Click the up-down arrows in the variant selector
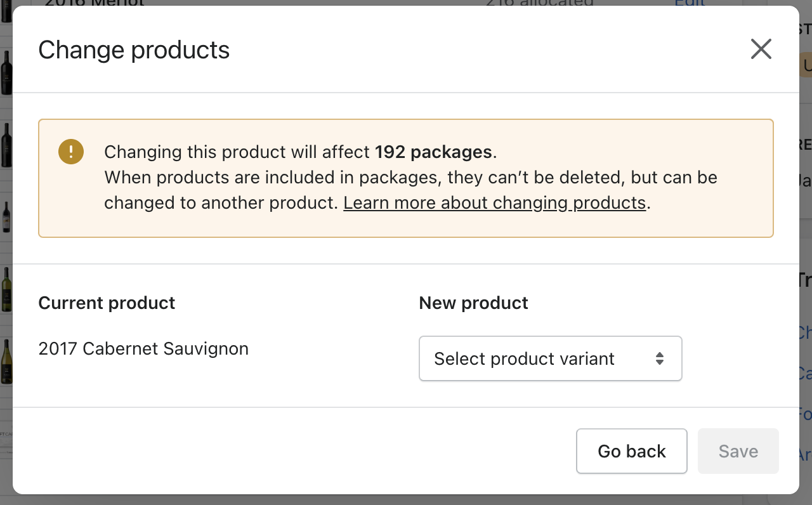812x505 pixels. pos(660,358)
